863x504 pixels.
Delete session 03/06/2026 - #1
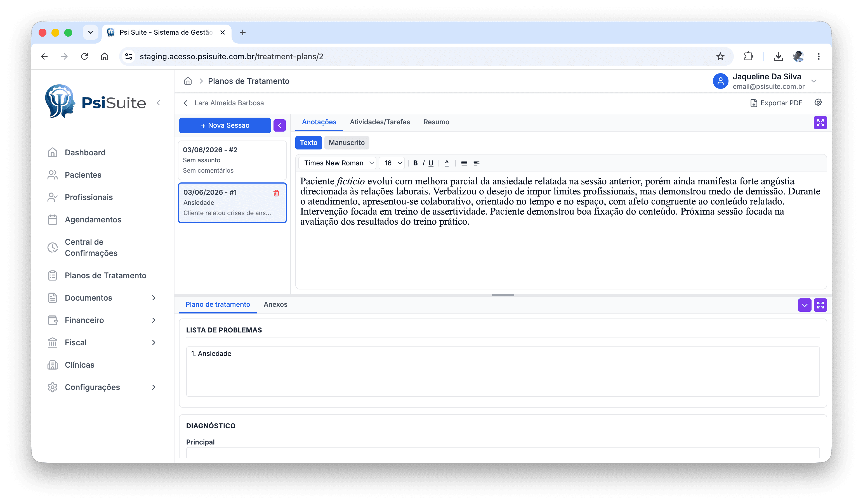[276, 193]
